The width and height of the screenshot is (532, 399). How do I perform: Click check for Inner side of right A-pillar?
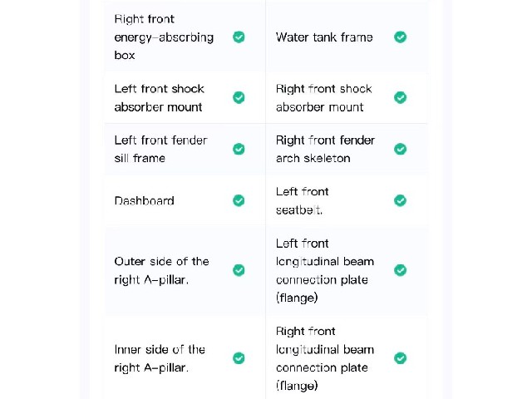coord(239,358)
